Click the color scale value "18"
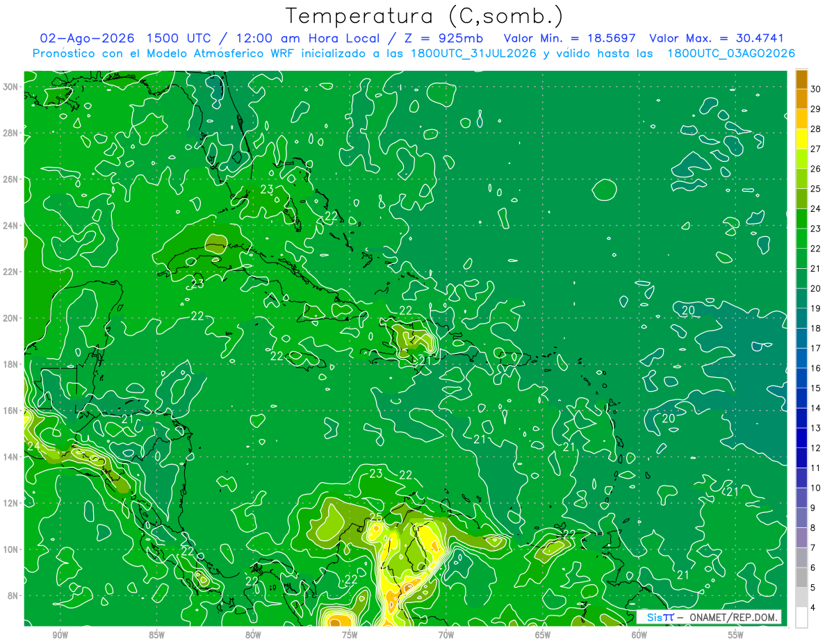The image size is (834, 644). click(x=815, y=329)
